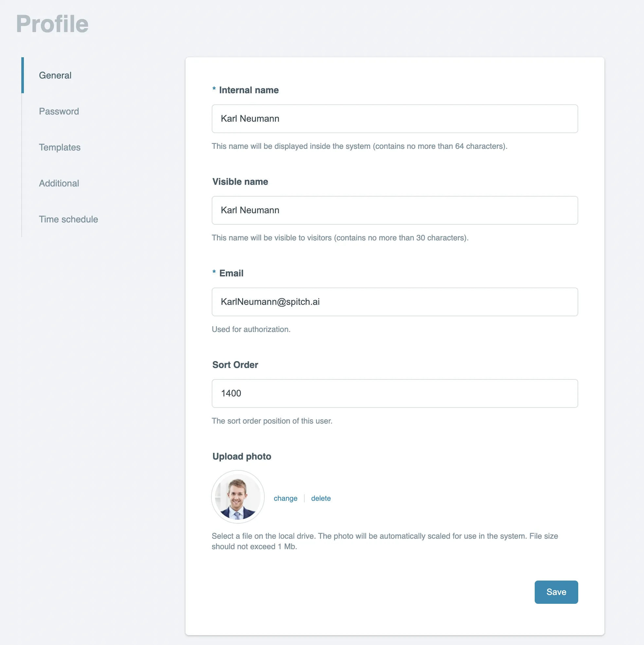Click the Visible name label
This screenshot has width=644, height=645.
pyautogui.click(x=240, y=182)
